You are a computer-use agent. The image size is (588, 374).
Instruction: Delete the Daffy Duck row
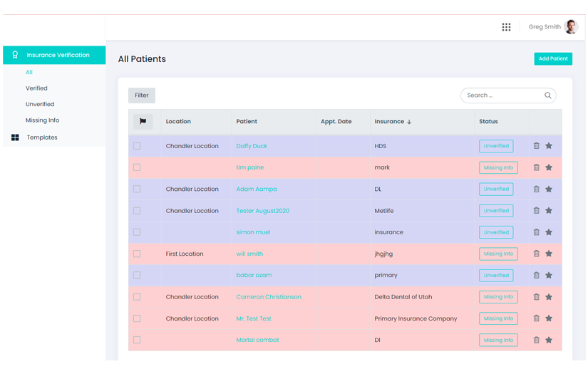[536, 146]
